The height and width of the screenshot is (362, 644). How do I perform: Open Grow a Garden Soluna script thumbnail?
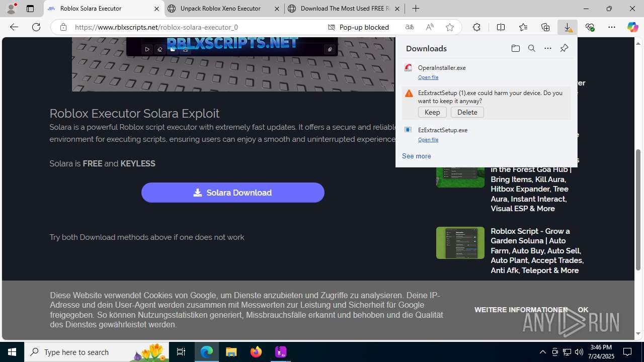coord(460,243)
